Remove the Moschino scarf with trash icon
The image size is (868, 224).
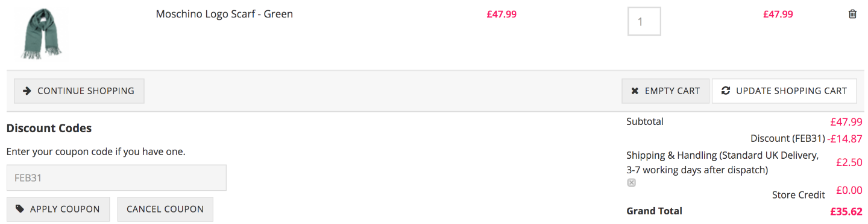852,14
